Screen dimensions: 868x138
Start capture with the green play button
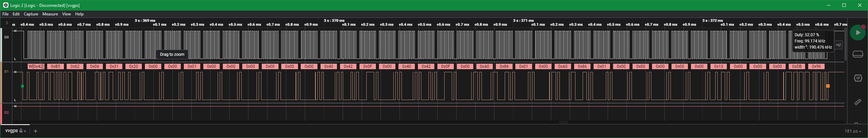pyautogui.click(x=857, y=33)
